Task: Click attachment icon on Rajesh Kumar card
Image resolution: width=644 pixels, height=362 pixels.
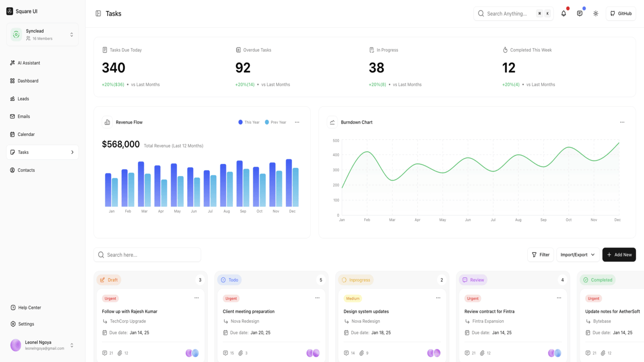Action: pyautogui.click(x=120, y=353)
